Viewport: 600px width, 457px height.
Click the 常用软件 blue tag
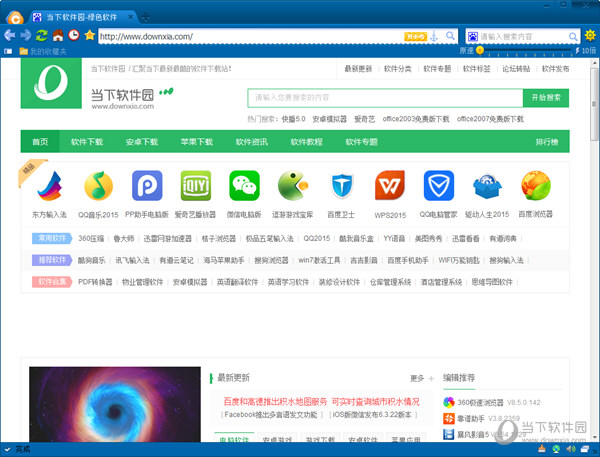coord(52,238)
